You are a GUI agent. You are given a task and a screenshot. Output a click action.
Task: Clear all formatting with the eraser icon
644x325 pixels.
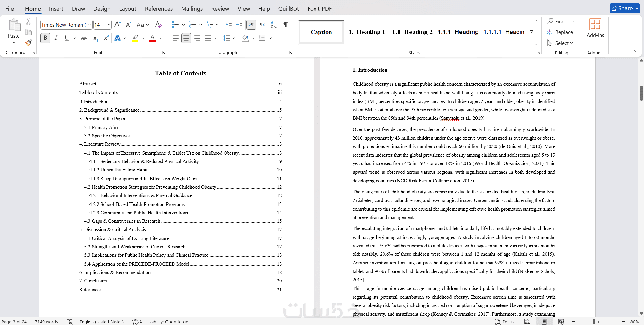point(158,25)
